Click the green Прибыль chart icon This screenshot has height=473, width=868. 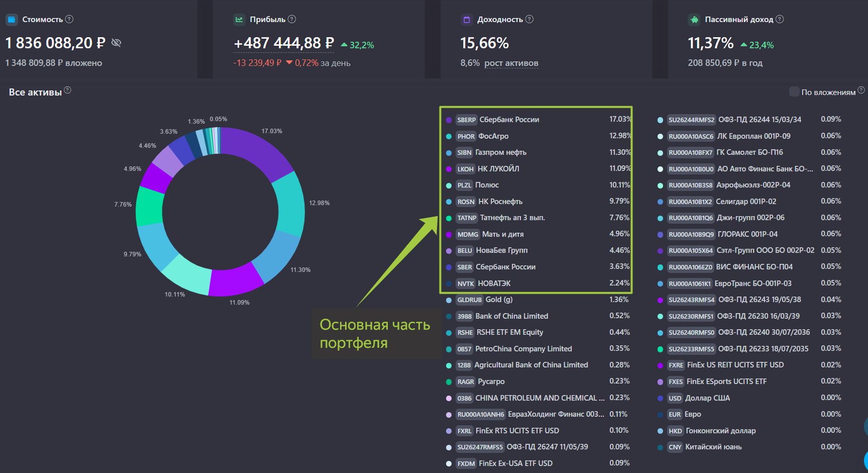pos(239,20)
